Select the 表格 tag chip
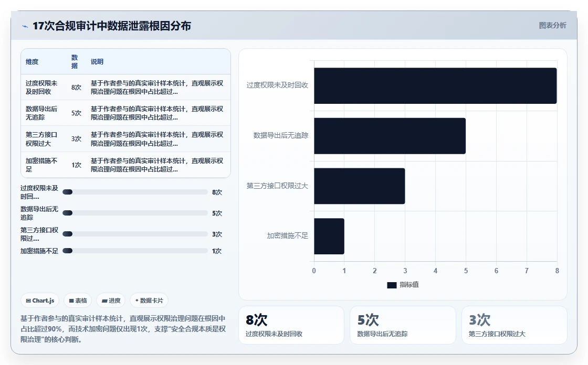 [x=78, y=300]
